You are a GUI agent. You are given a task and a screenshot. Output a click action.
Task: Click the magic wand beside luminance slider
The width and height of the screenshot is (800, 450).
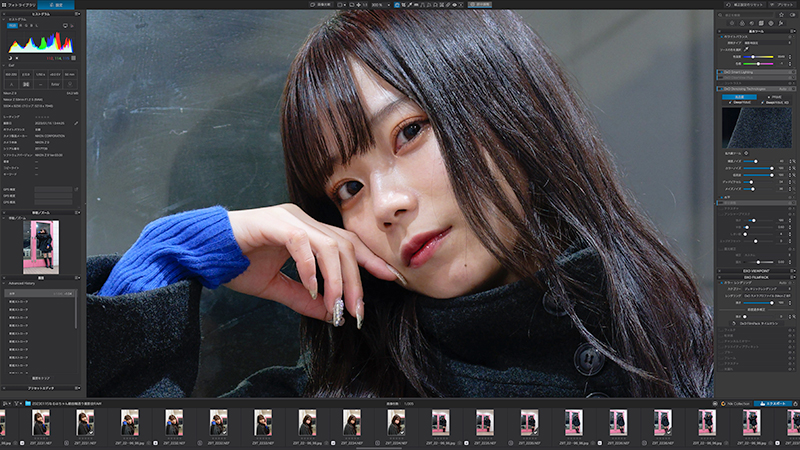coord(794,161)
